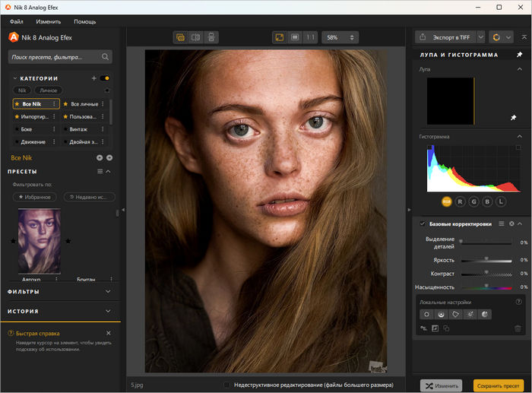Click the Сохранить пресет button

(499, 385)
